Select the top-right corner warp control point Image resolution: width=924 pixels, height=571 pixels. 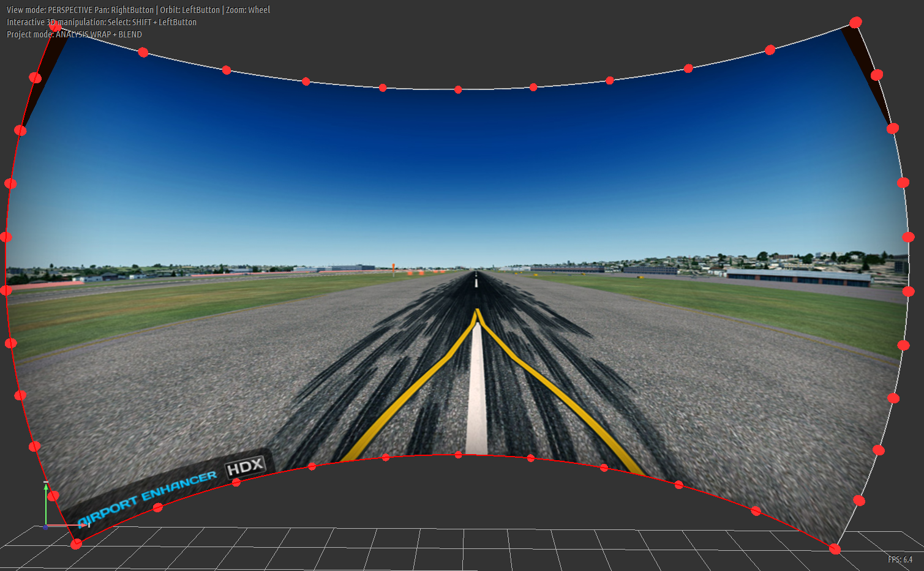855,23
